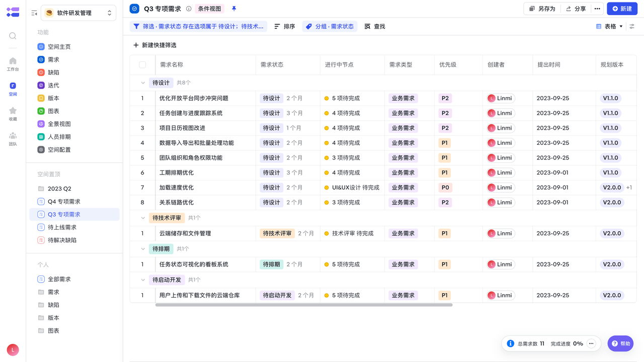Viewport: 644px width, 362px height.
Task: Open the 缺陷 folder under 个人
Action: click(x=48, y=305)
